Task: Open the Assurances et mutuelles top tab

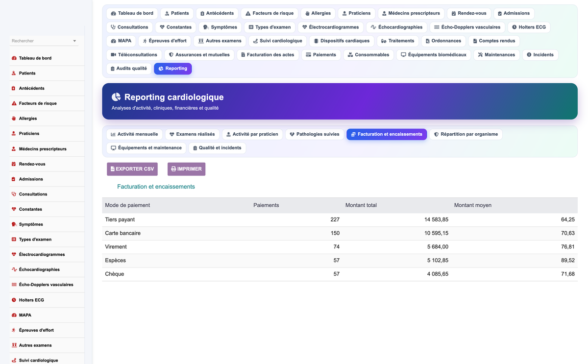Action: pyautogui.click(x=199, y=54)
